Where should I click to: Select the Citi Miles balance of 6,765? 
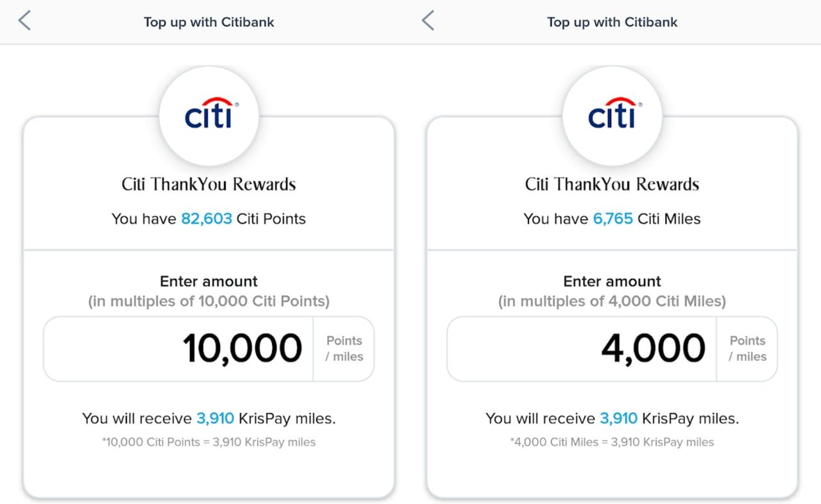613,219
